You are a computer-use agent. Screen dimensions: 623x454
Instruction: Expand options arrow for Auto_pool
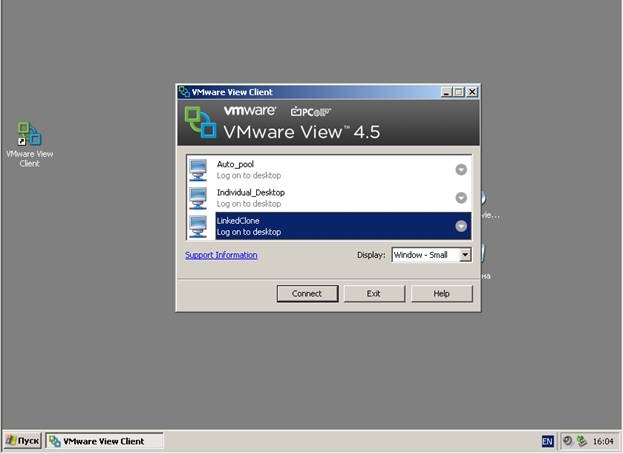click(461, 170)
